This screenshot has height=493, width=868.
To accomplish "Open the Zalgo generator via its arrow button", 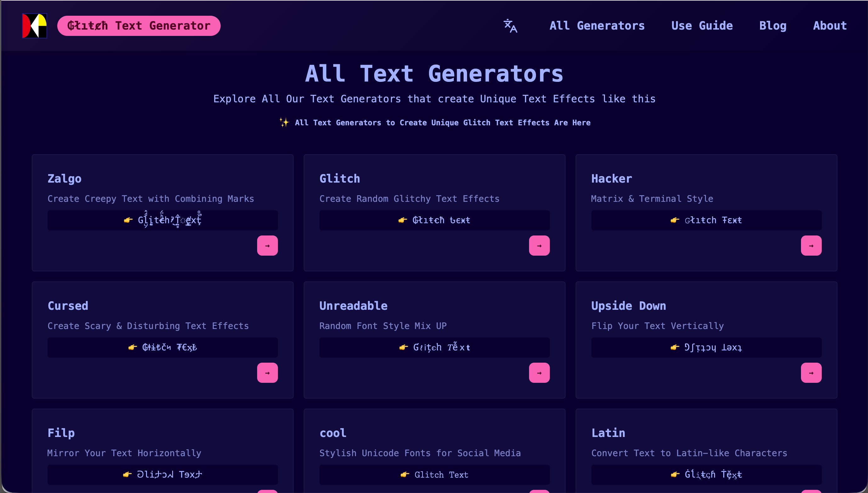I will click(267, 245).
